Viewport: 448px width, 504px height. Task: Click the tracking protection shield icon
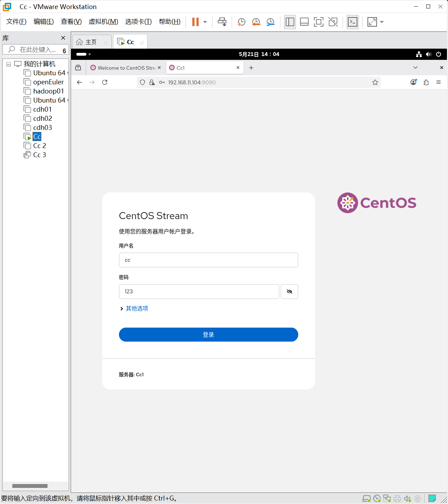pos(142,82)
